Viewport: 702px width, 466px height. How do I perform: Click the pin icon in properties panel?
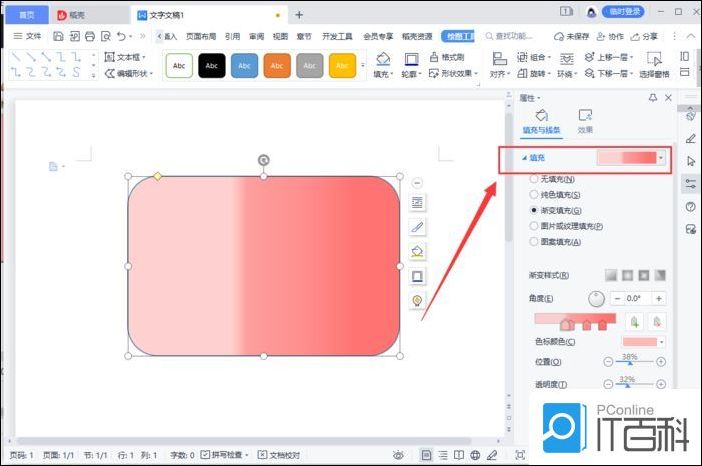pyautogui.click(x=653, y=98)
